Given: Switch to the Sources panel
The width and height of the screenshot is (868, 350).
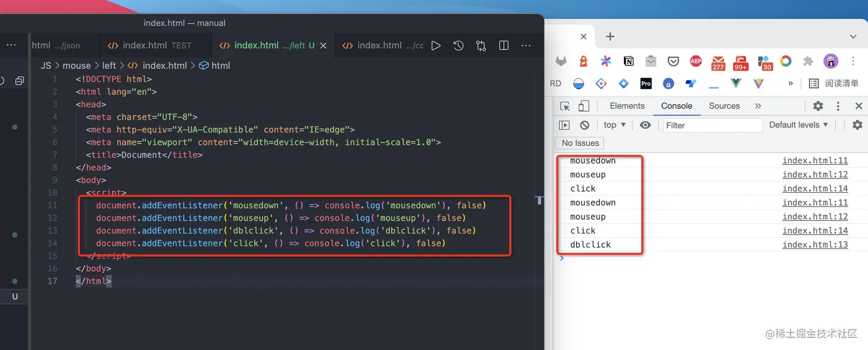Looking at the screenshot, I should point(724,106).
